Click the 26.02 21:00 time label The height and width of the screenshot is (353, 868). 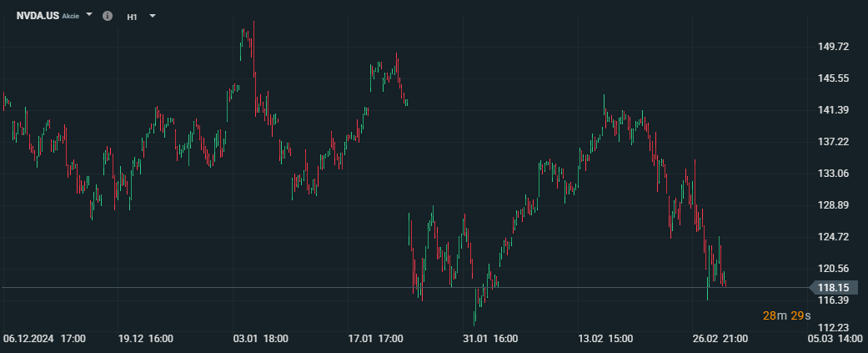[721, 338]
